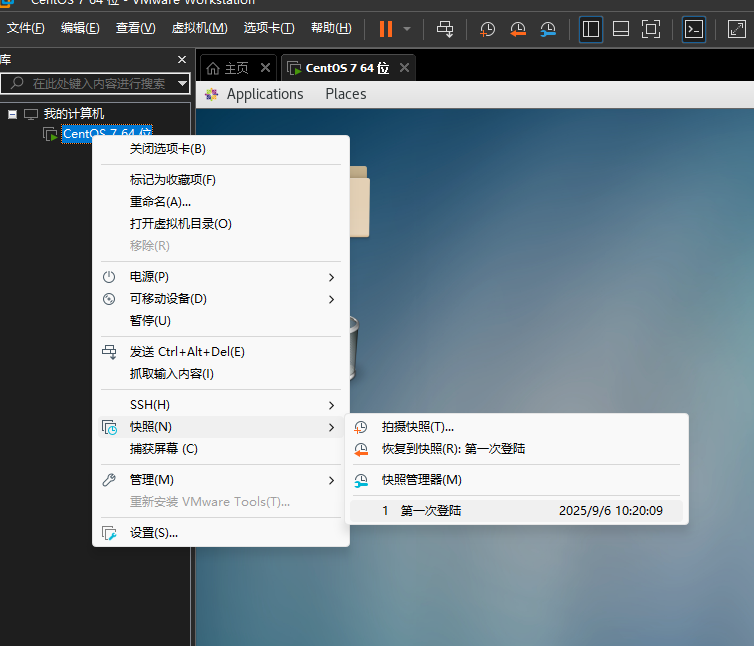Screen dimensions: 754x646
Task: Collapse the 我的计算机 tree node
Action: [x=13, y=114]
